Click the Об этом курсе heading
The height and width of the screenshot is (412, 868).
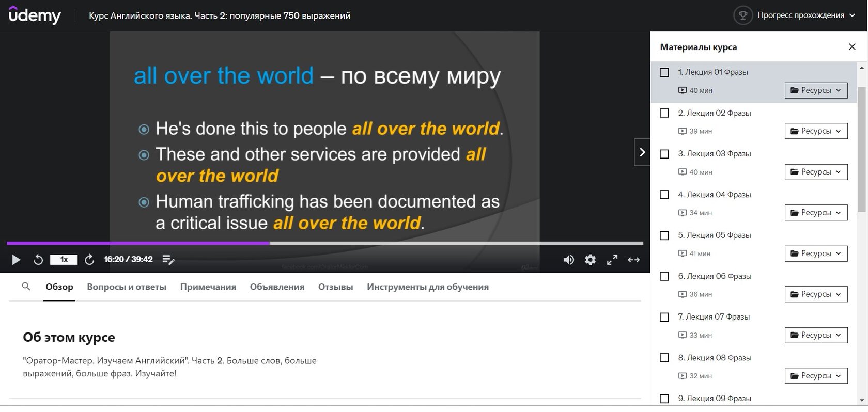69,337
